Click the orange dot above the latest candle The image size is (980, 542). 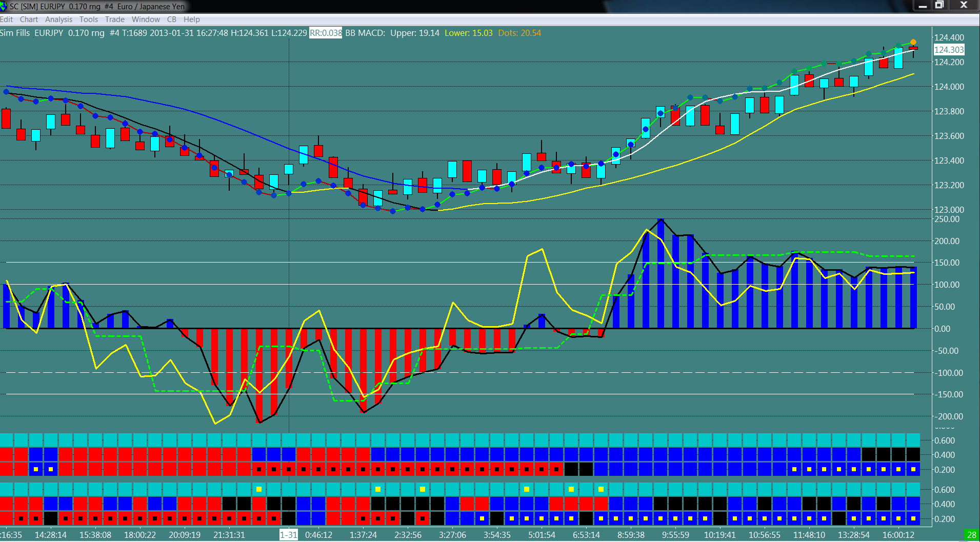tap(913, 42)
